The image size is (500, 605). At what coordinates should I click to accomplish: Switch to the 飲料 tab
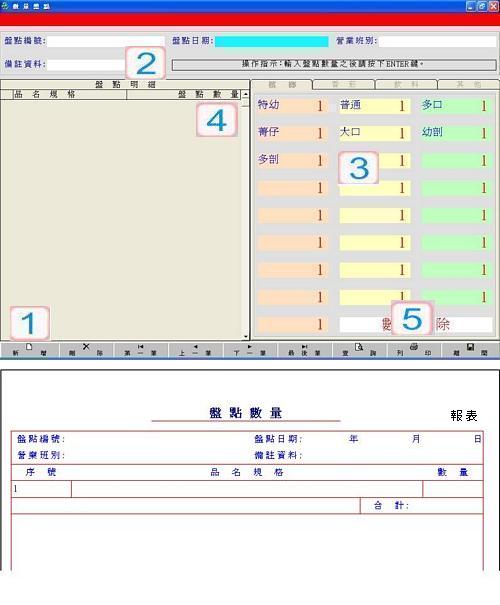click(x=406, y=84)
